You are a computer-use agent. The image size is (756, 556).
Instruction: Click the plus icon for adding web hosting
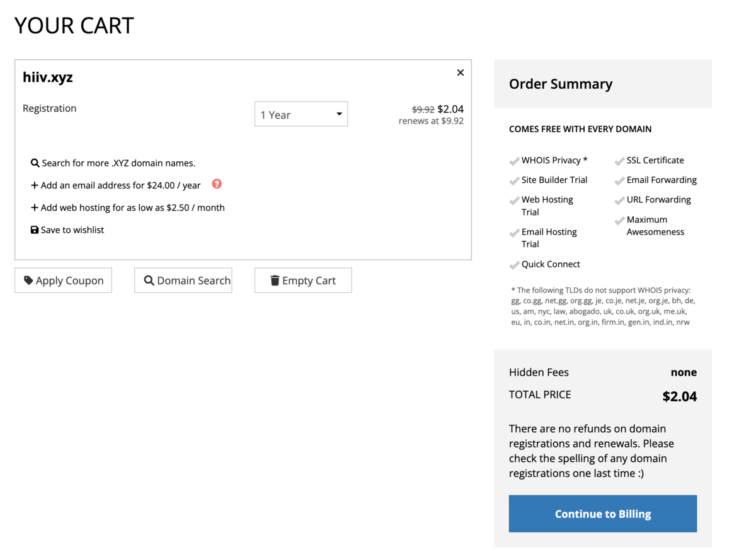35,208
